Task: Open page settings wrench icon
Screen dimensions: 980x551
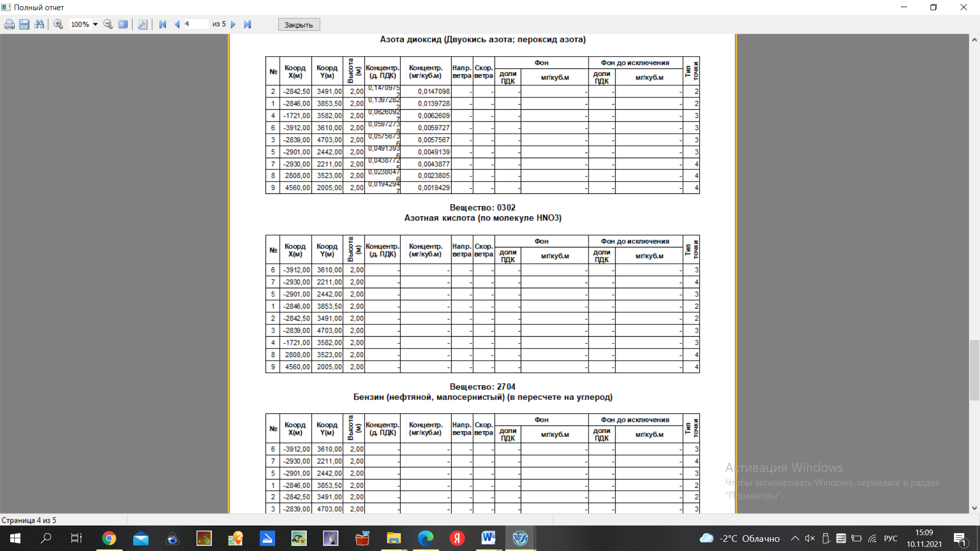Action: click(x=142, y=24)
